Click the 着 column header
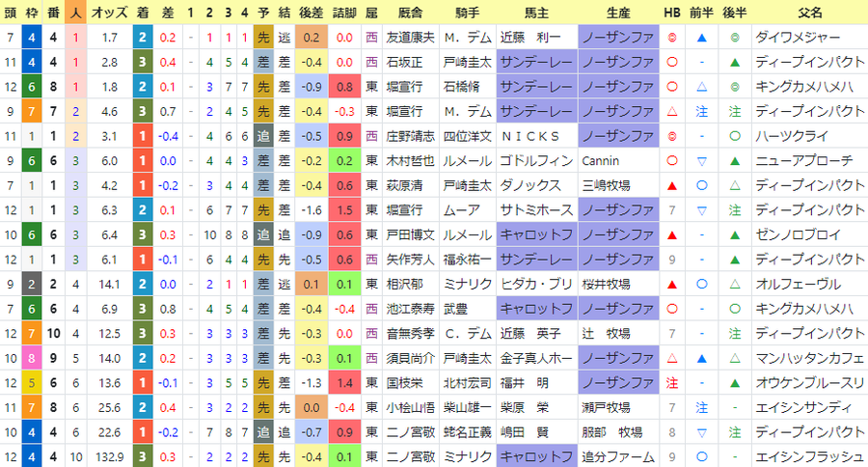This screenshot has width=868, height=467. (143, 13)
